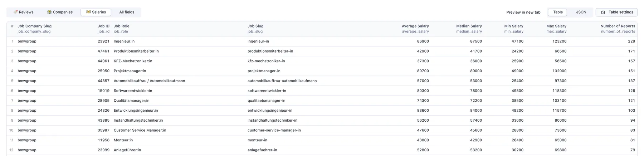Select the Salaries tab
Image resolution: width=644 pixels, height=156 pixels.
[x=96, y=12]
